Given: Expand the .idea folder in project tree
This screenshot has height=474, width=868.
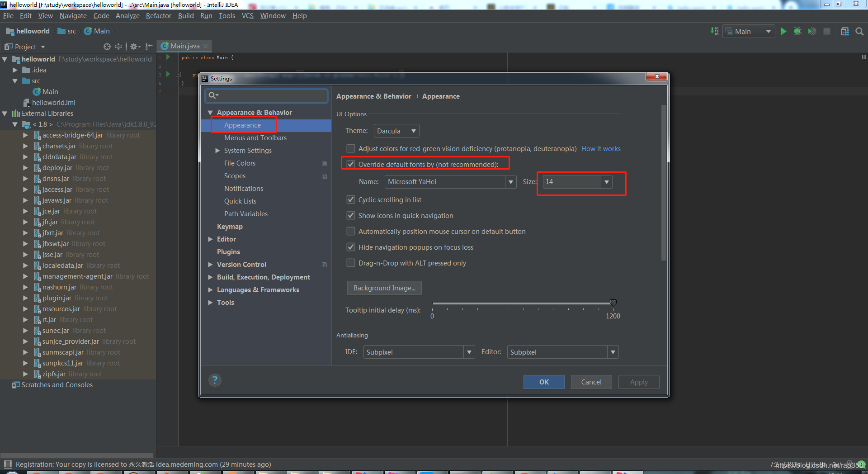Looking at the screenshot, I should click(x=15, y=70).
